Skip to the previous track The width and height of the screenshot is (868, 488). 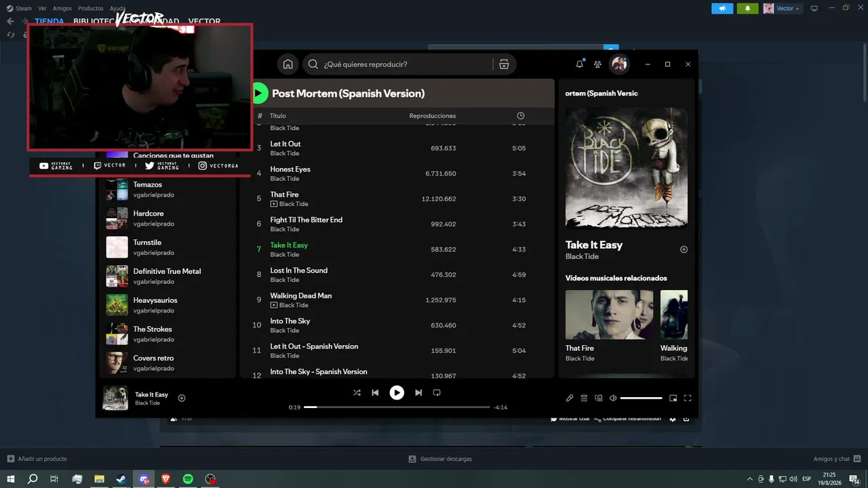point(375,392)
